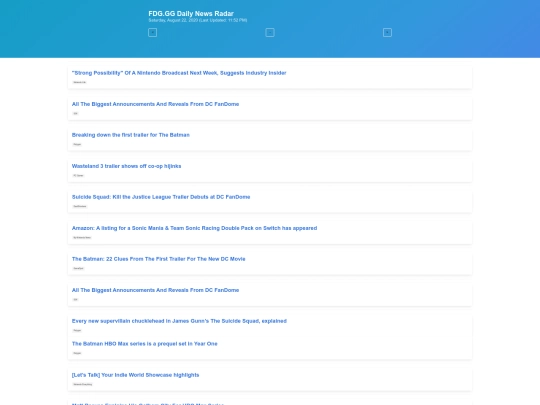
Task: Open the FDG.GG Daily News Radar title
Action: (x=191, y=13)
